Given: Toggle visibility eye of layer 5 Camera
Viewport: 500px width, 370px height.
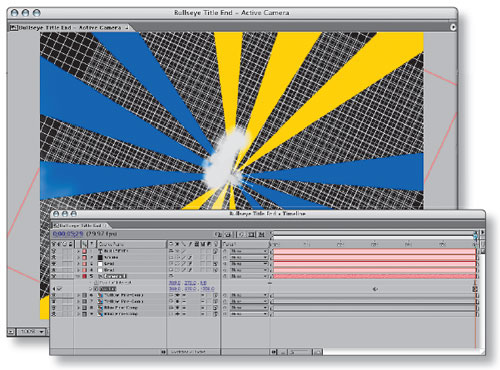Looking at the screenshot, I should tap(54, 276).
